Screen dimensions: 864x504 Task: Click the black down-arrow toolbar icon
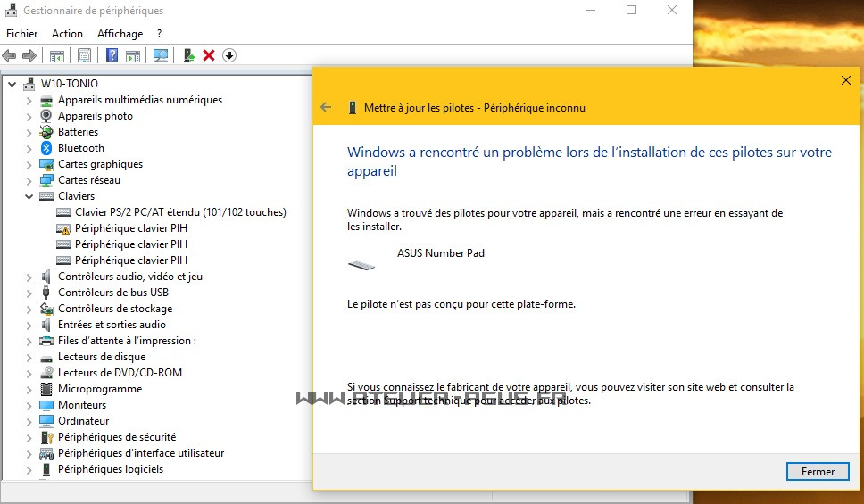click(x=229, y=55)
